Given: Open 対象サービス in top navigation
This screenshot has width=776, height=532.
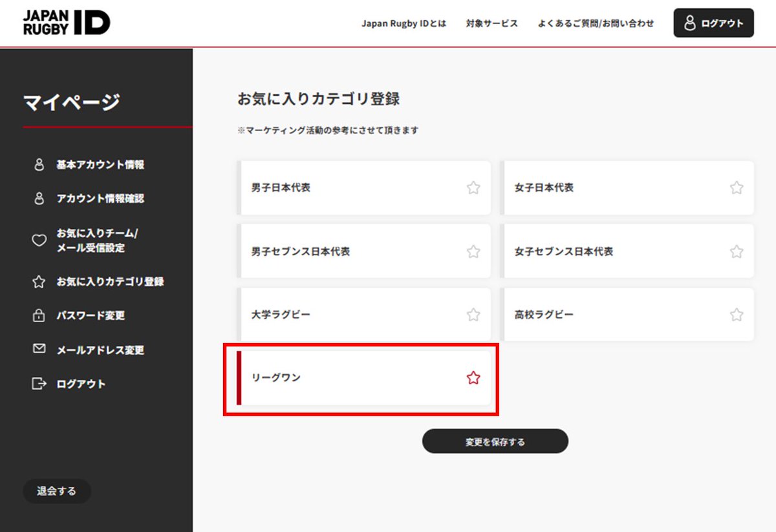Looking at the screenshot, I should (x=491, y=23).
